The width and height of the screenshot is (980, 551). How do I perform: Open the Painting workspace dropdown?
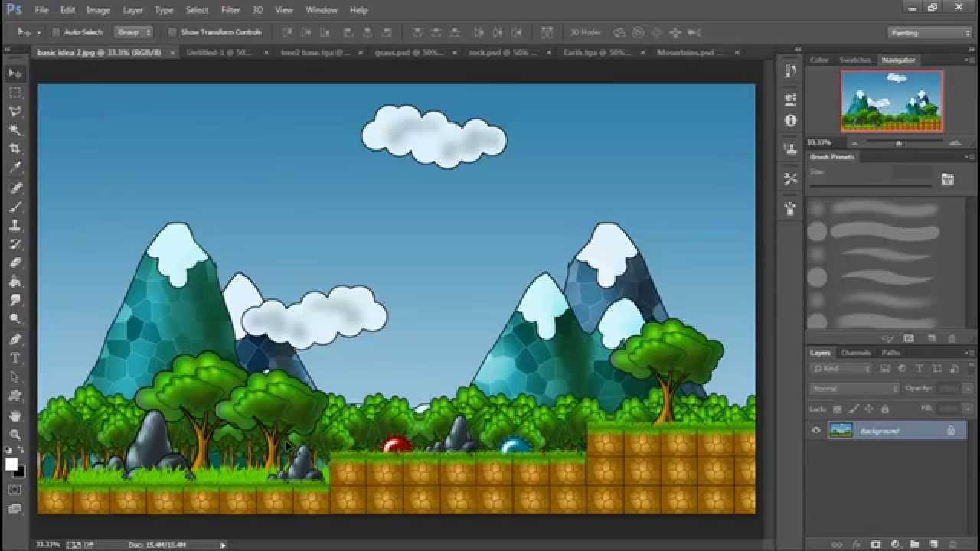pos(930,33)
